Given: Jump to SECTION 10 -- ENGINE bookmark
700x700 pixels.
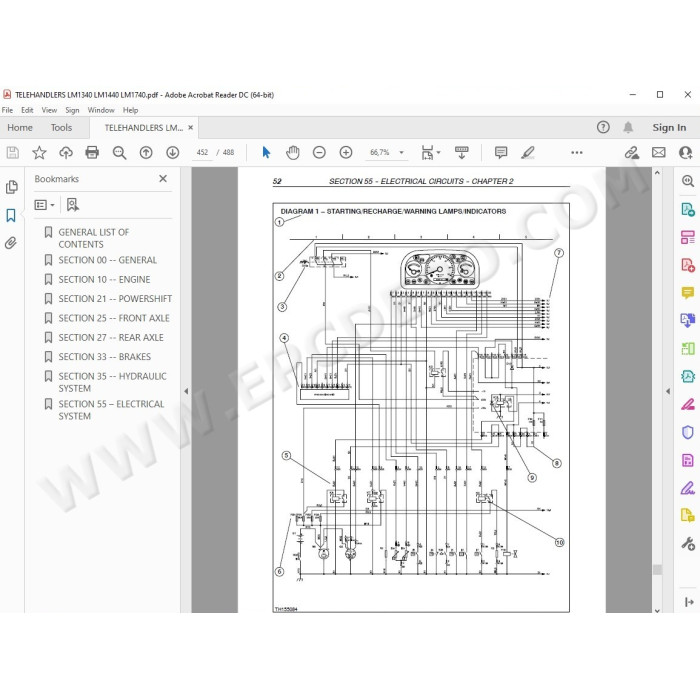Looking at the screenshot, I should click(104, 279).
